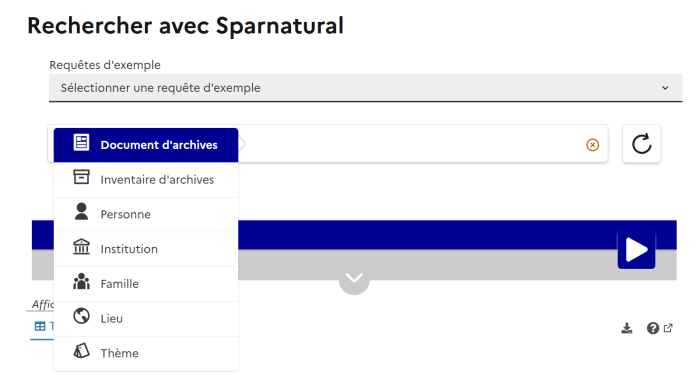Image resolution: width=700 pixels, height=375 pixels.
Task: Choose Personne from the class list
Action: pyautogui.click(x=146, y=215)
